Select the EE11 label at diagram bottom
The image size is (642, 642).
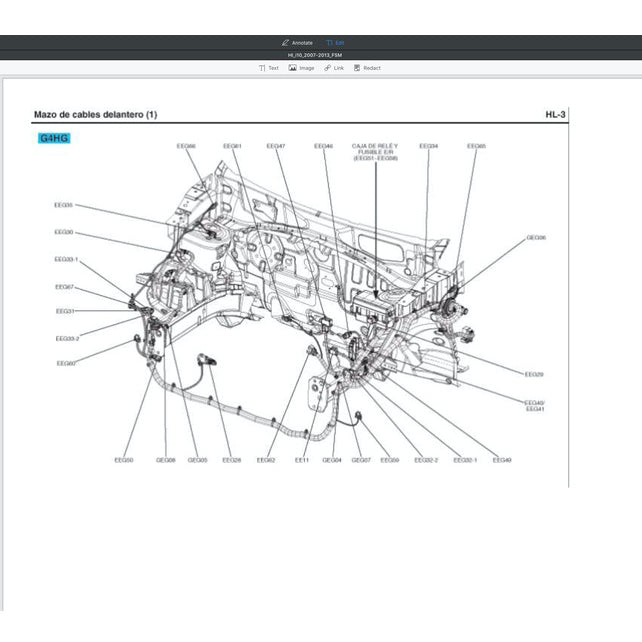point(301,460)
